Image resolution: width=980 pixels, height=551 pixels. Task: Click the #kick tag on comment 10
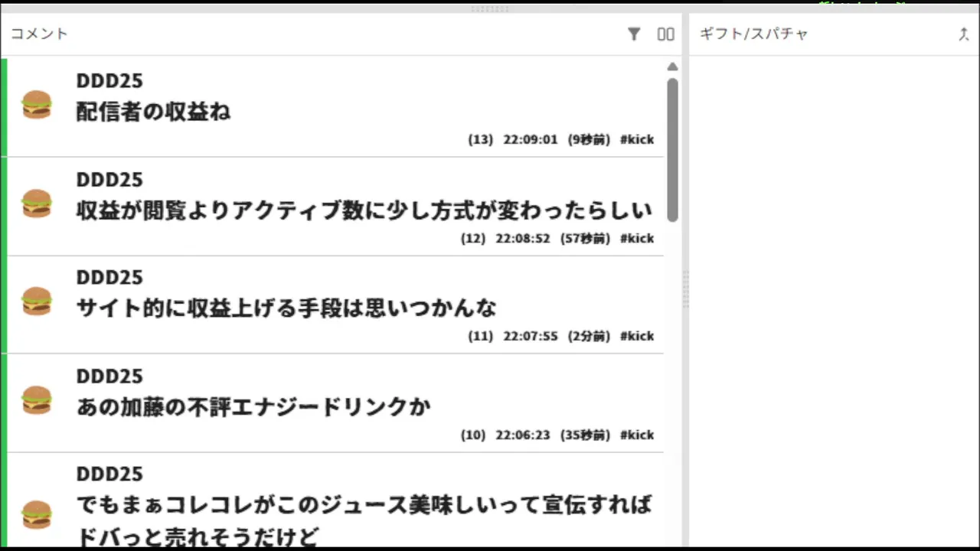(637, 435)
